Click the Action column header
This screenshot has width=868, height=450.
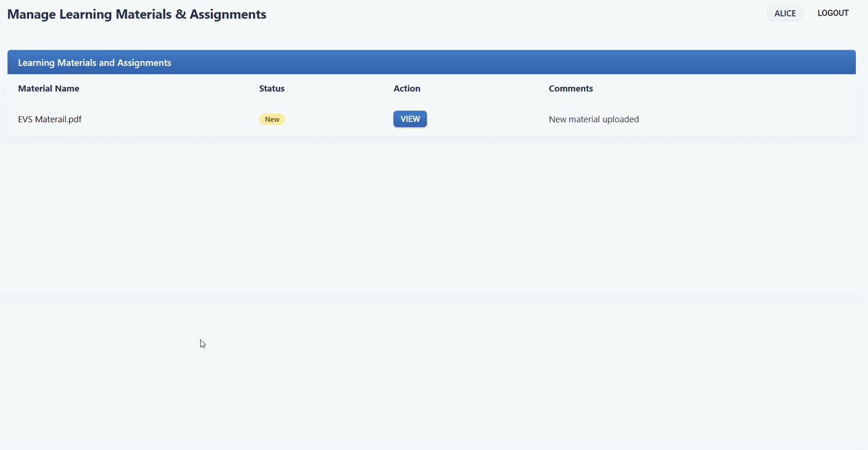(x=407, y=88)
